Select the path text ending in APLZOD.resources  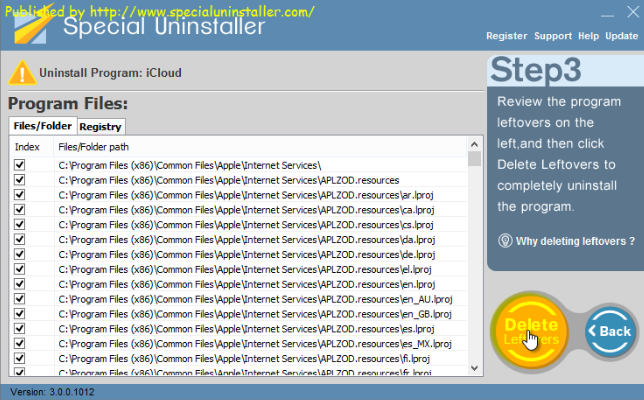pos(229,180)
